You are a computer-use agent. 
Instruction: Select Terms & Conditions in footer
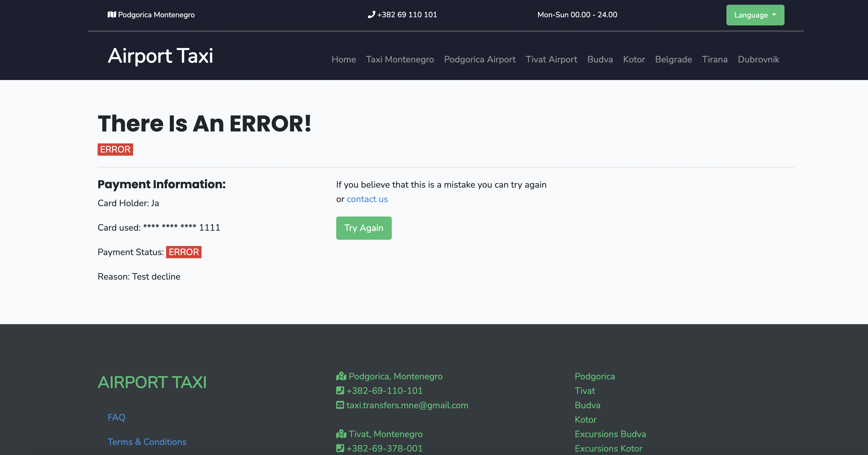(x=147, y=442)
